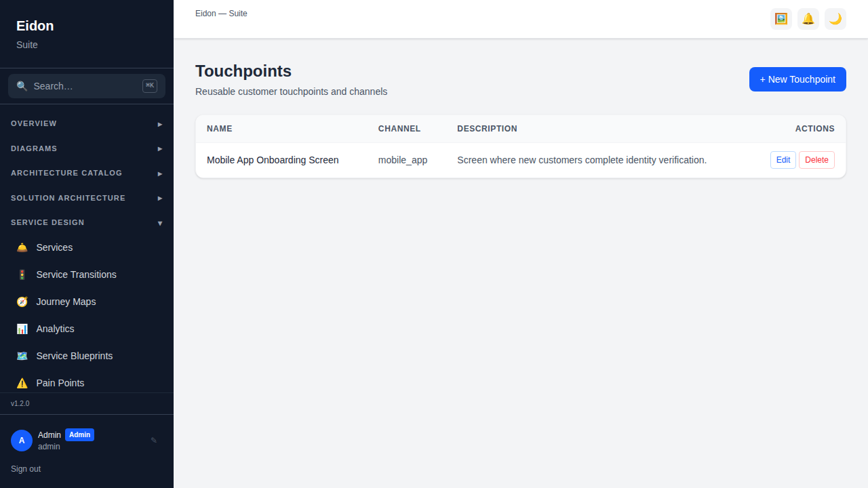The width and height of the screenshot is (868, 488).
Task: Click the pencil icon beside Admin profile
Action: pyautogui.click(x=154, y=441)
